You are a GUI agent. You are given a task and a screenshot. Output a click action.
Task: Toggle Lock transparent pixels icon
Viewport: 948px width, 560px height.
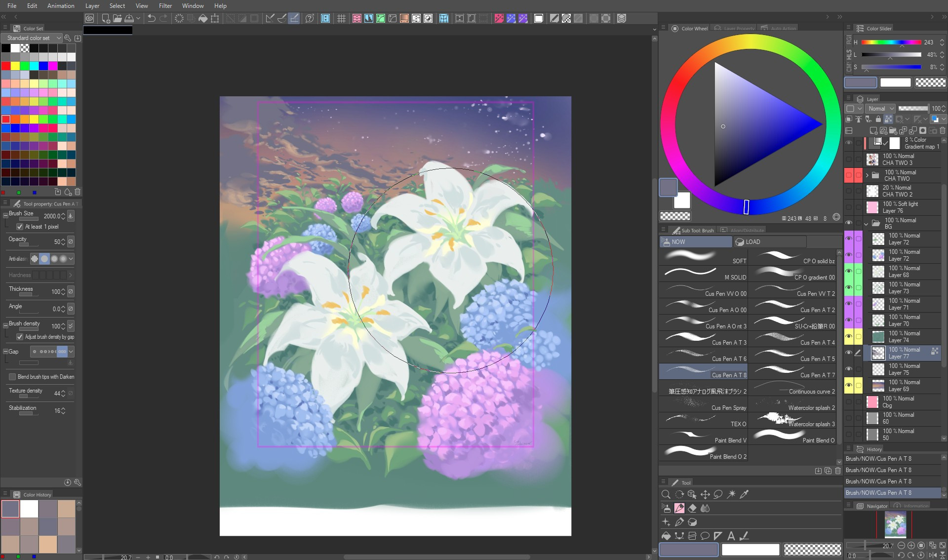click(888, 119)
